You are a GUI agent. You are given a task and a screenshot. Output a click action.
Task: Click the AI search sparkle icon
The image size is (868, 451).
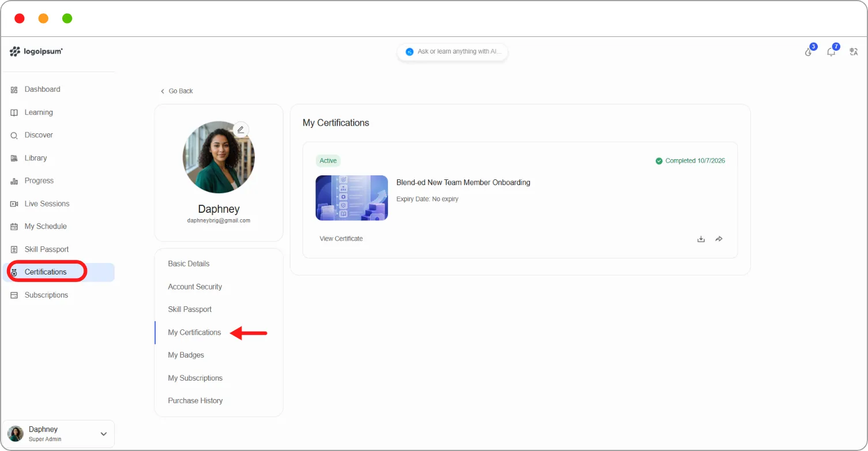(x=410, y=52)
